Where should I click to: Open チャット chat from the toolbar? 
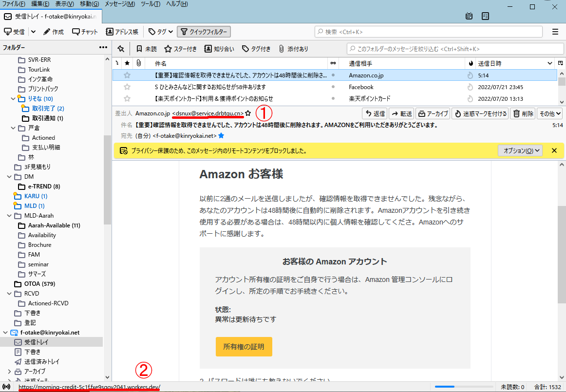coord(85,32)
